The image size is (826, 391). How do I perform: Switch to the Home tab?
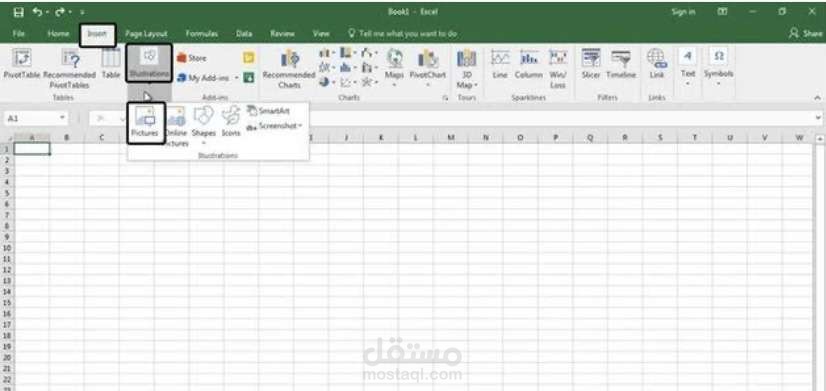[58, 34]
